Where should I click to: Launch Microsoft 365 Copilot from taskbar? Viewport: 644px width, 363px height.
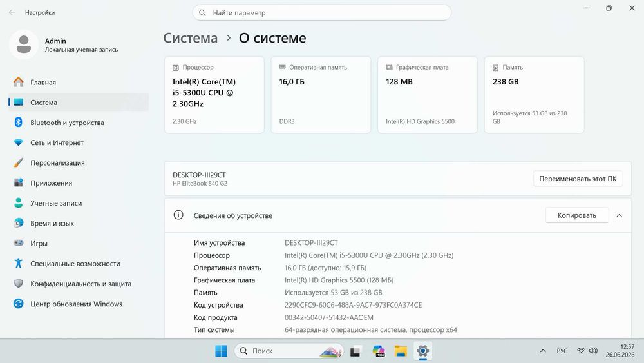click(379, 351)
